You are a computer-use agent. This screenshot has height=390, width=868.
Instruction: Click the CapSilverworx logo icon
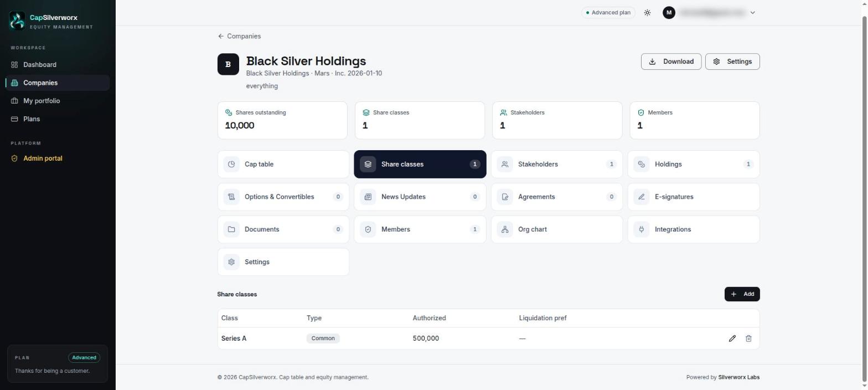click(17, 21)
